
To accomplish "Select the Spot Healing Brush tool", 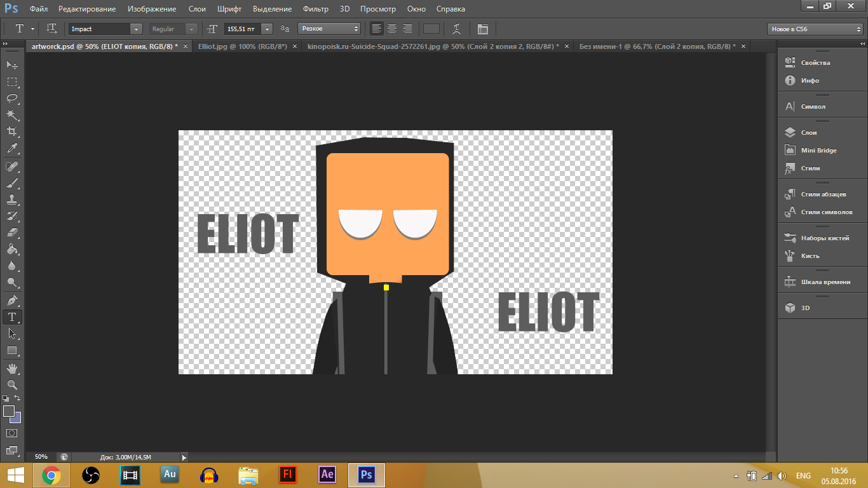I will click(x=12, y=166).
